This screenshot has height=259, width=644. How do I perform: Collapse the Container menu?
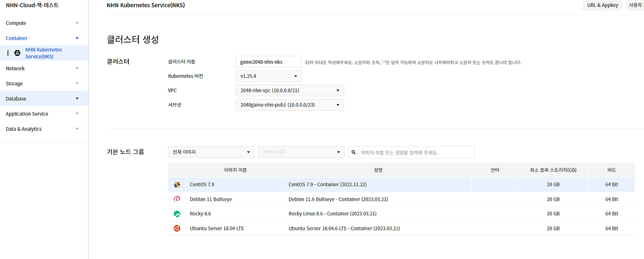[x=44, y=38]
